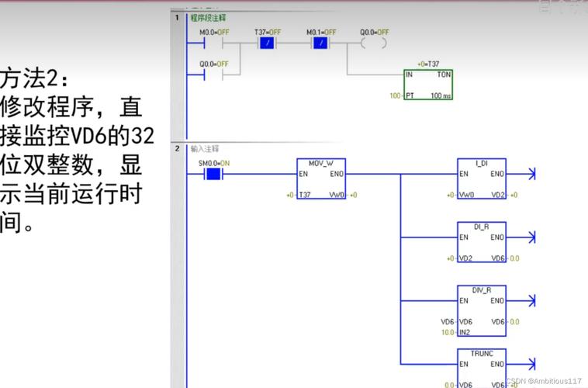Image resolution: width=588 pixels, height=388 pixels.
Task: Select the SM0.0 always-on contact
Action: [213, 174]
